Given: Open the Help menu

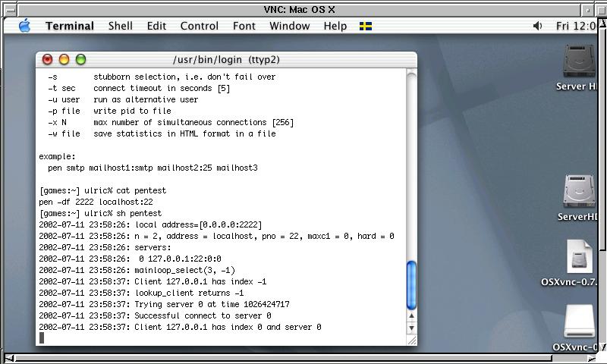Looking at the screenshot, I should tap(335, 26).
